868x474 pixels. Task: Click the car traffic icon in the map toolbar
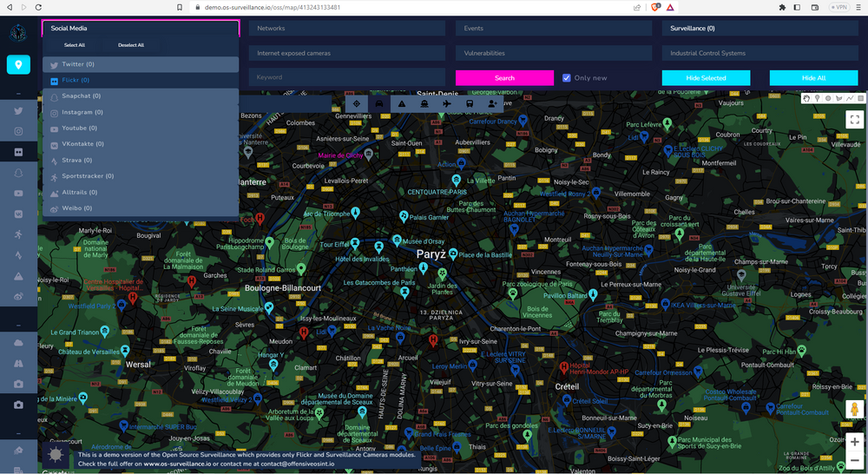[379, 104]
